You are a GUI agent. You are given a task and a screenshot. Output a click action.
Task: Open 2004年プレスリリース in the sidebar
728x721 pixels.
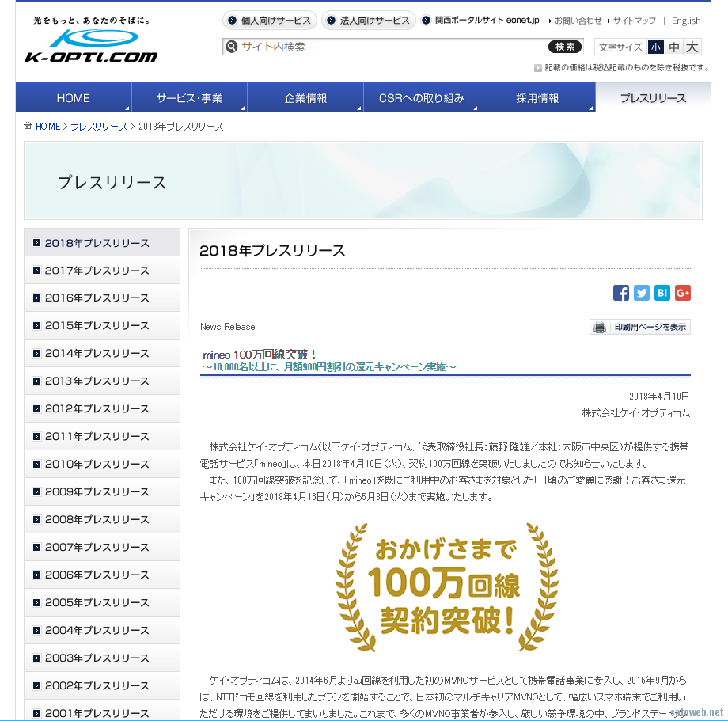click(102, 630)
